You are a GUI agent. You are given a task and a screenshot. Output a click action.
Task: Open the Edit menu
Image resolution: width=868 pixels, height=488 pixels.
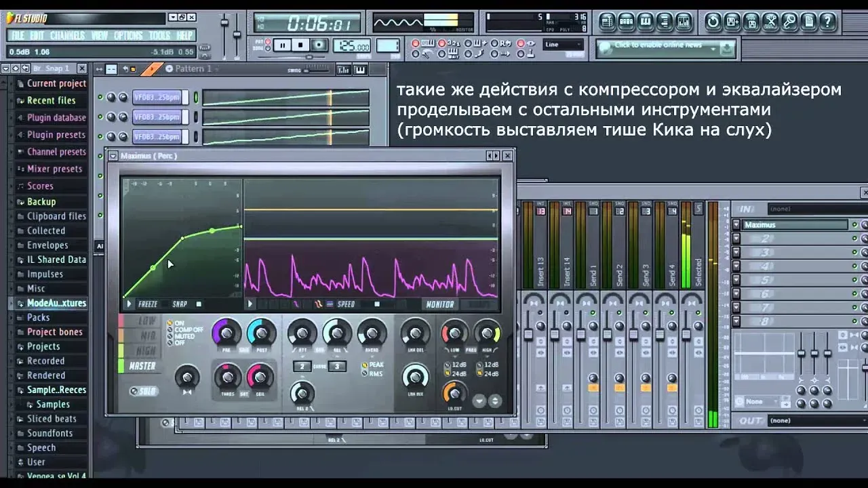click(x=37, y=35)
